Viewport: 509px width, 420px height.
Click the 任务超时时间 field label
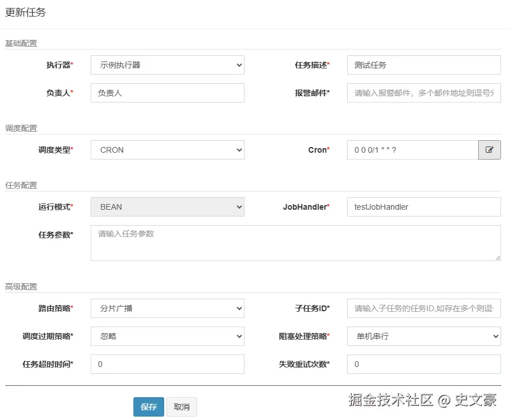[48, 364]
